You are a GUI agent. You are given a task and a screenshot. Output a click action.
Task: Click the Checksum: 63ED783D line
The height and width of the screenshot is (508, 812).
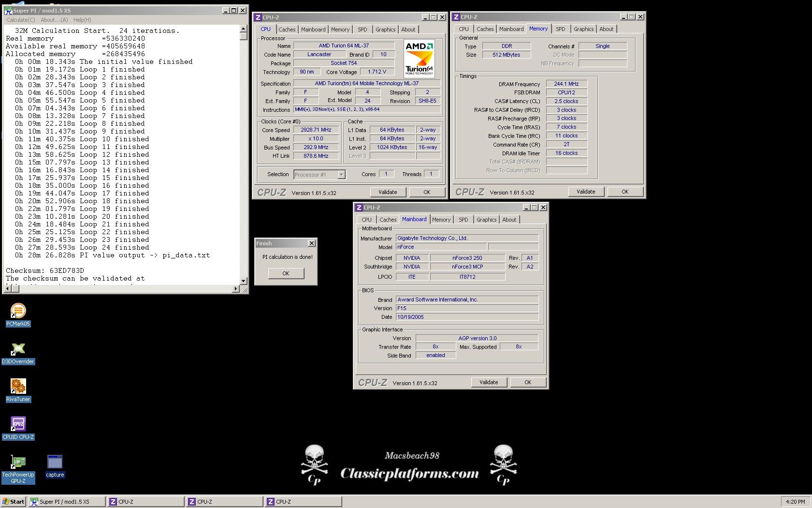point(45,270)
